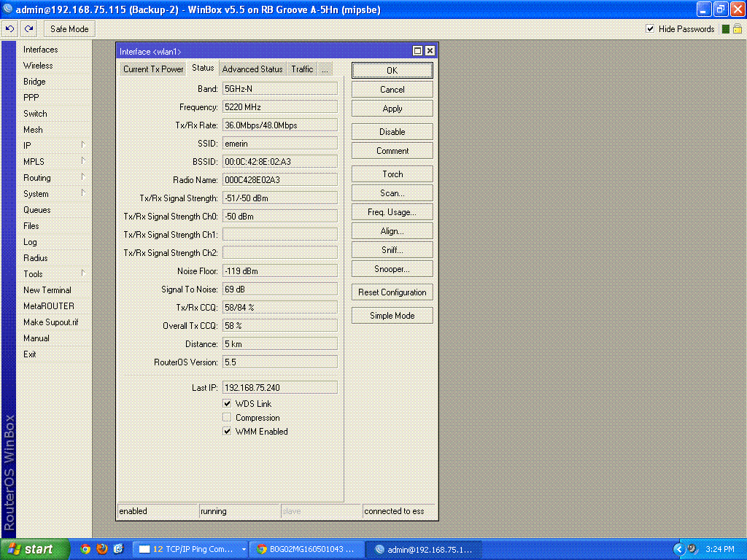Click the Reset Configuration button
Image resolution: width=747 pixels, height=560 pixels.
tap(392, 292)
